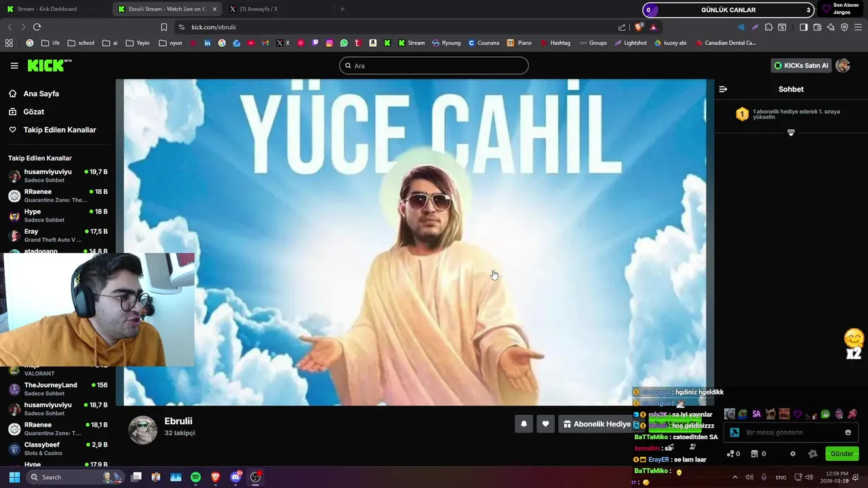This screenshot has width=868, height=488.
Task: Open the Brave Shields lion icon
Action: click(639, 27)
